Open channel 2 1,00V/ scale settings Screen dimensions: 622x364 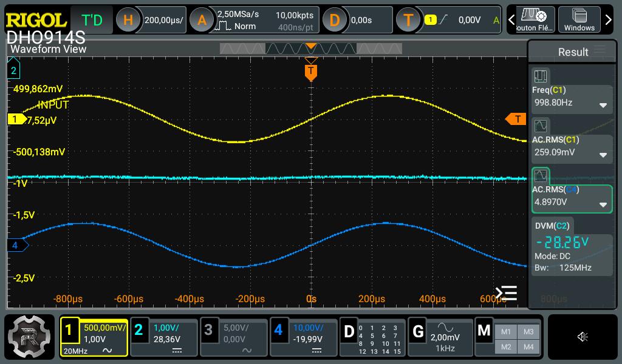pos(166,328)
